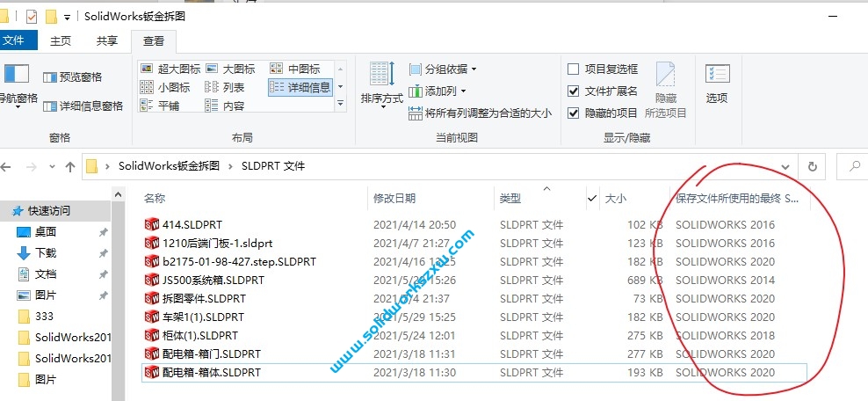Click the title bar properties icon
The width and height of the screenshot is (868, 401).
pyautogui.click(x=32, y=17)
